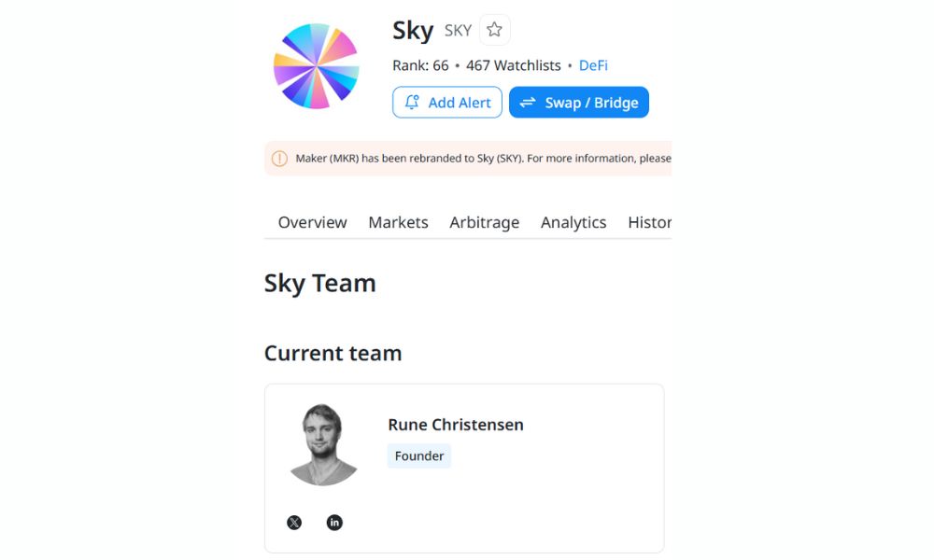Screen dimensions: 934x560
Task: Click the Swap / Bridge button
Action: point(579,102)
